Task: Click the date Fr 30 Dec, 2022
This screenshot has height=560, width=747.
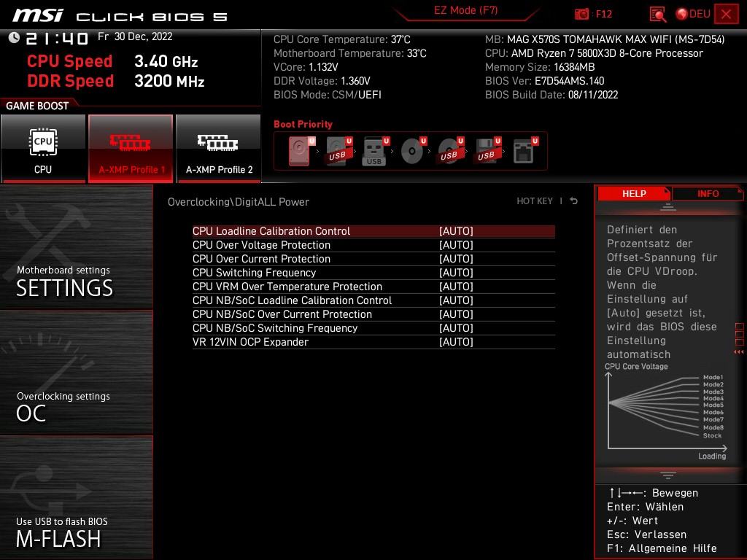Action: pyautogui.click(x=135, y=36)
